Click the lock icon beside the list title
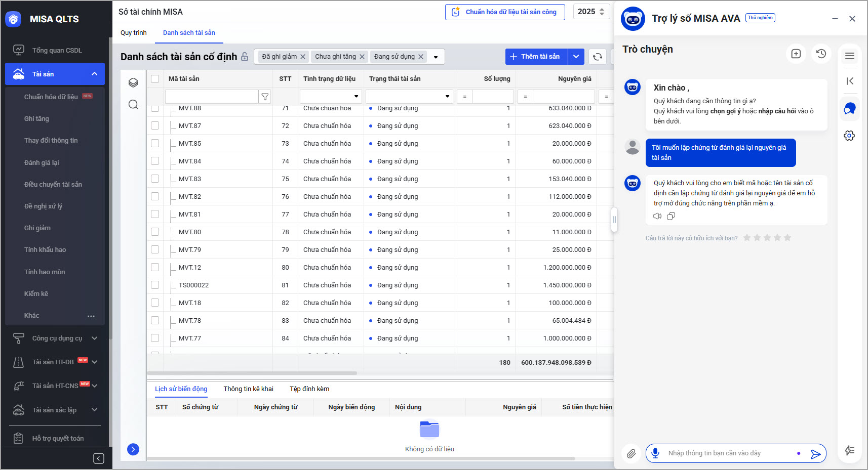The width and height of the screenshot is (868, 470). 245,57
